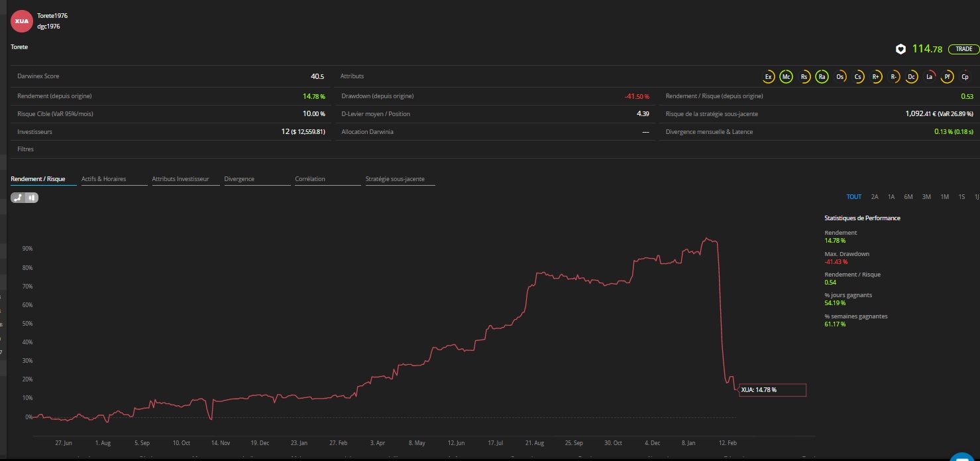Select the 1S time range

(962, 197)
